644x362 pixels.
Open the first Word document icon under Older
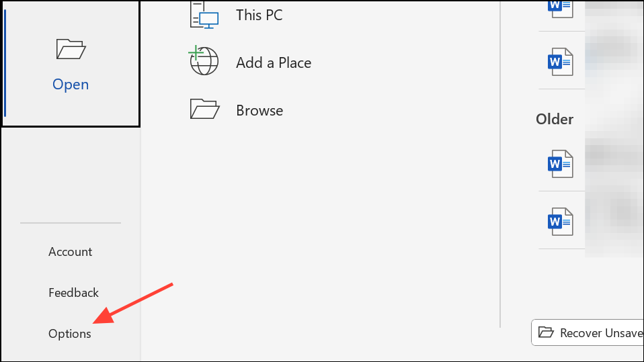coord(560,164)
